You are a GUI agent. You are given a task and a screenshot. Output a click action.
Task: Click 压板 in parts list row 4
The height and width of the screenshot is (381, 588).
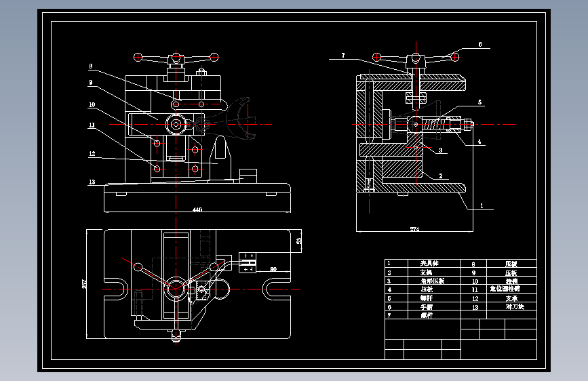[x=427, y=289]
